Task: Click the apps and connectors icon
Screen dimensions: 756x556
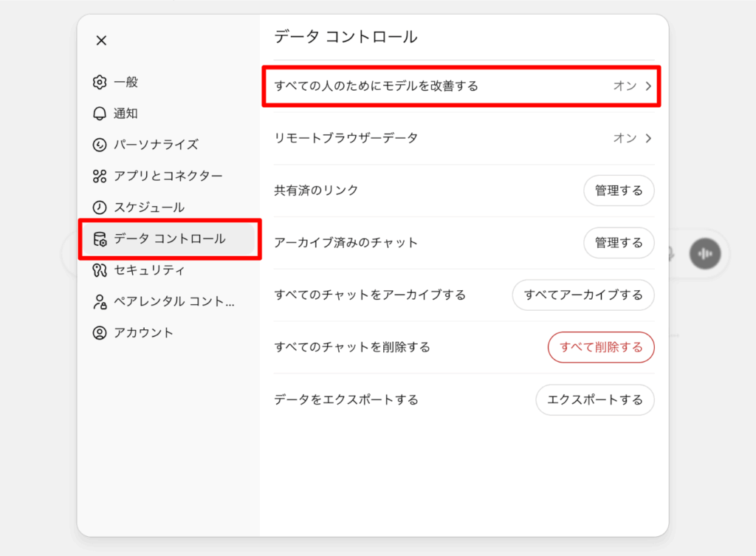Action: pos(100,176)
